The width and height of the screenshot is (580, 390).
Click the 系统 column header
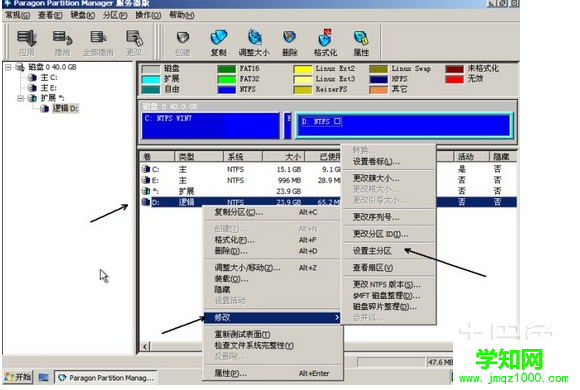(x=243, y=157)
